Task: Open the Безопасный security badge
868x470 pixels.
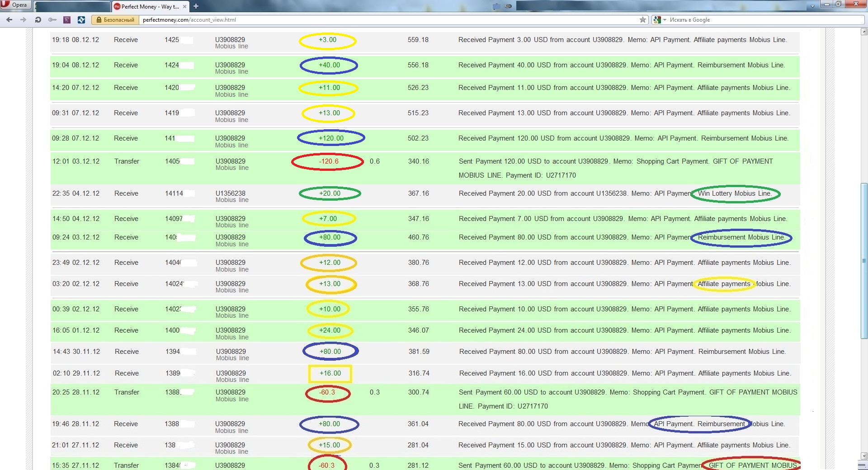Action: tap(114, 20)
